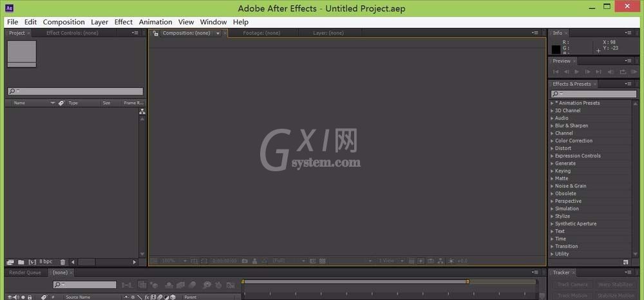Switch to the Render Queue tab
Screen dimensions: 644x300
point(25,272)
